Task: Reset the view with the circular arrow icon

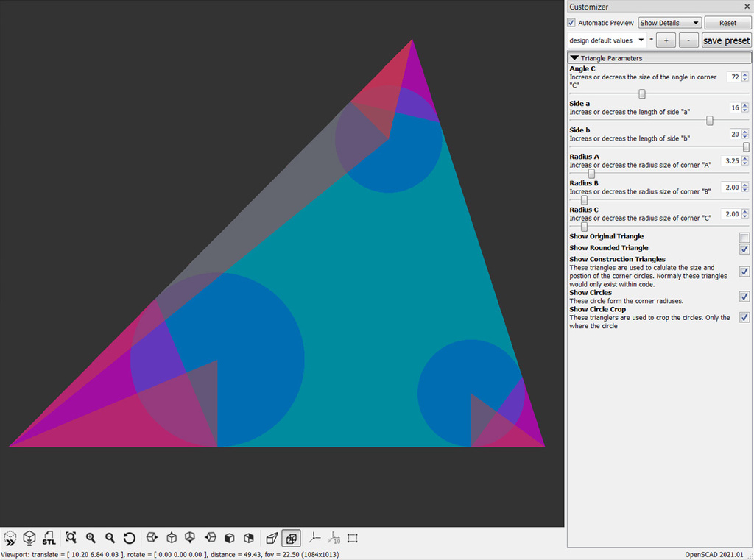Action: [x=130, y=538]
